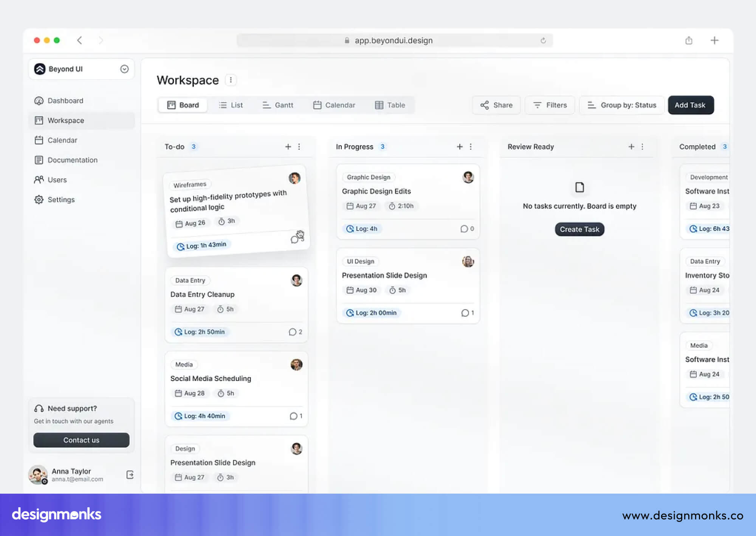Open the In Progress column options menu
This screenshot has height=536, width=756.
click(471, 147)
